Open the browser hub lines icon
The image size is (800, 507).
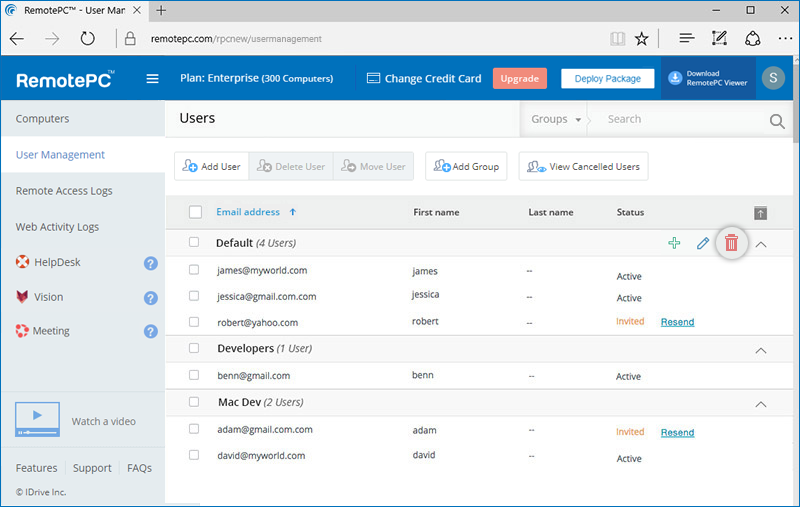click(687, 38)
